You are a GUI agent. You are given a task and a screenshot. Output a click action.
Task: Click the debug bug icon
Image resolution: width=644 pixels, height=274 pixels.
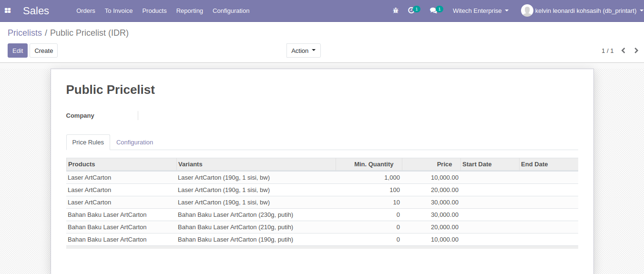coord(396,10)
